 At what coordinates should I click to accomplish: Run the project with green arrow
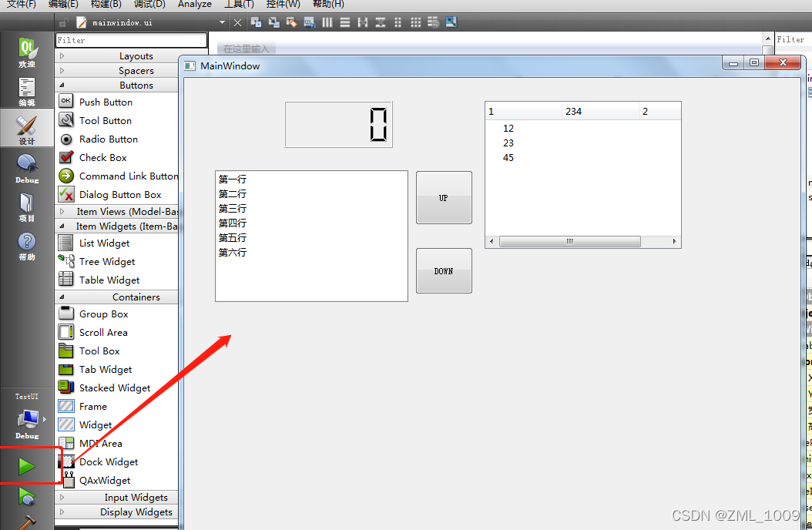point(27,465)
